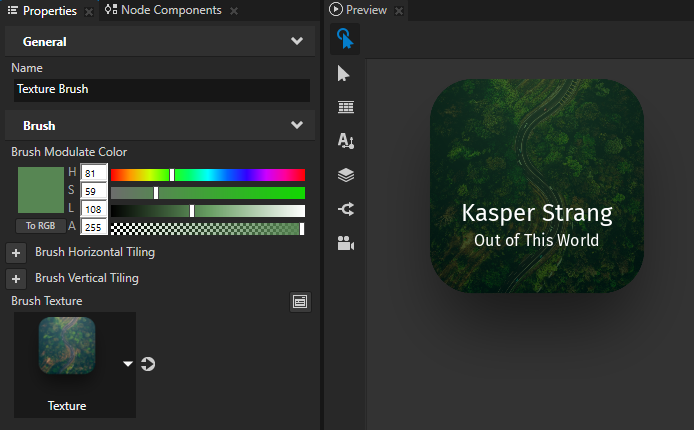Close the Properties tab
Viewport: 694px width, 430px height.
pos(89,11)
